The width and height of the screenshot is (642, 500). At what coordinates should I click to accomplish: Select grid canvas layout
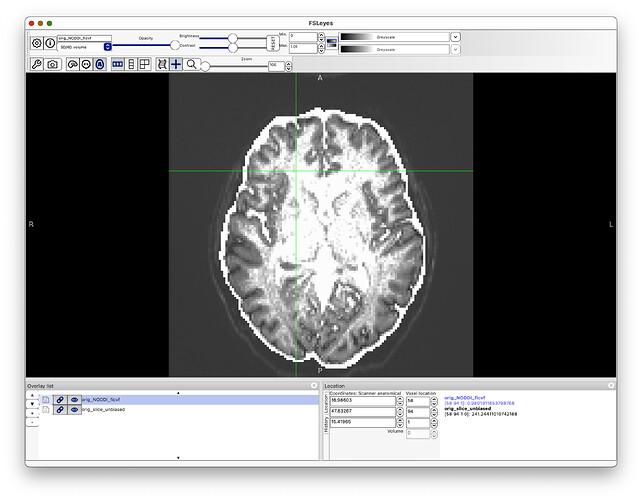point(145,64)
